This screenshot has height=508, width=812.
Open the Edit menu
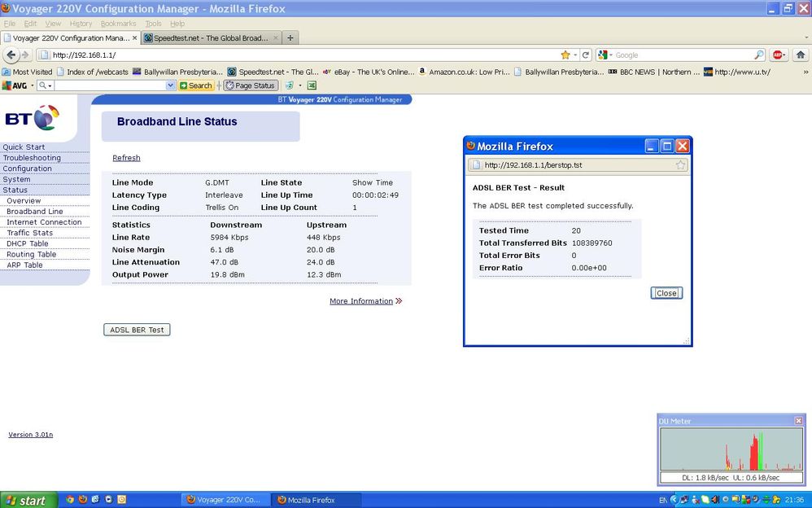point(31,24)
